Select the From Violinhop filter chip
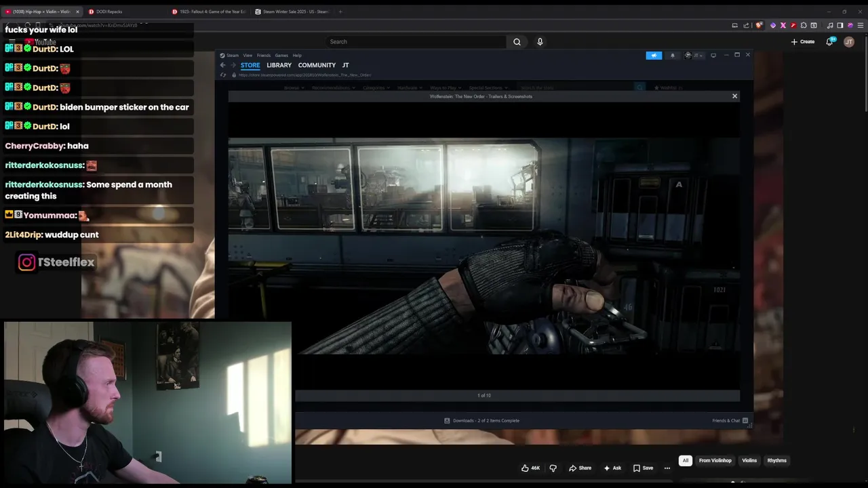This screenshot has width=868, height=488. tap(715, 461)
